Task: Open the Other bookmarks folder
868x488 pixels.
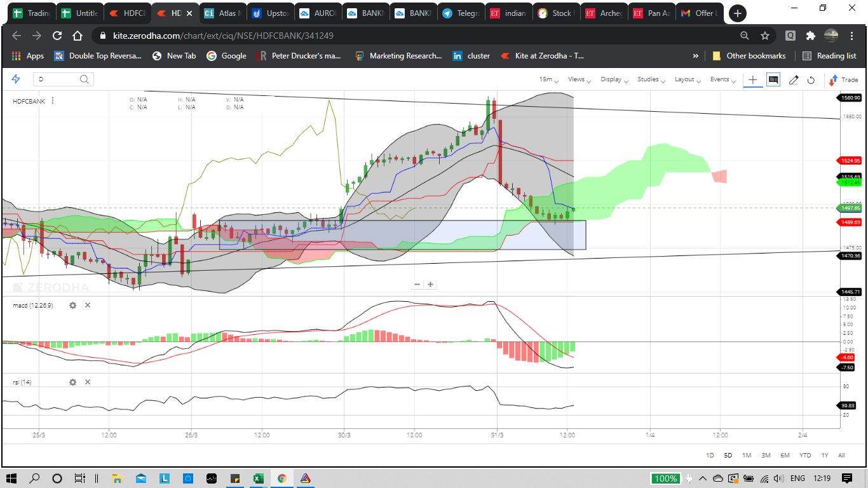Action: (x=749, y=56)
